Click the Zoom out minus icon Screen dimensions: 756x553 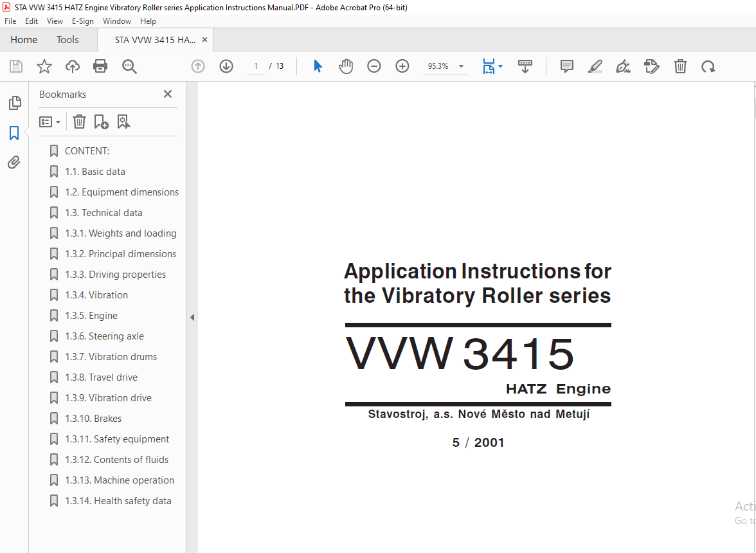click(x=373, y=66)
